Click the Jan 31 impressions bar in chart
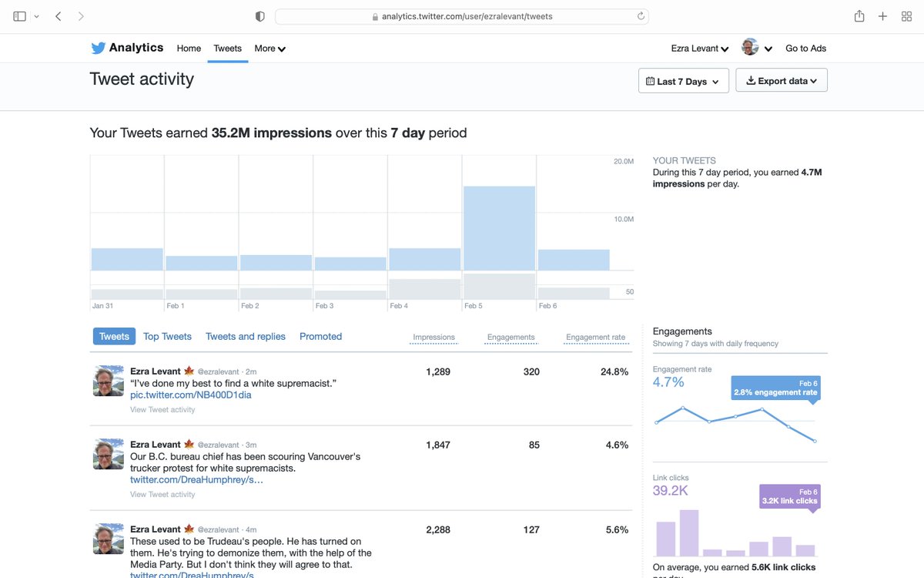This screenshot has height=578, width=924. click(127, 259)
